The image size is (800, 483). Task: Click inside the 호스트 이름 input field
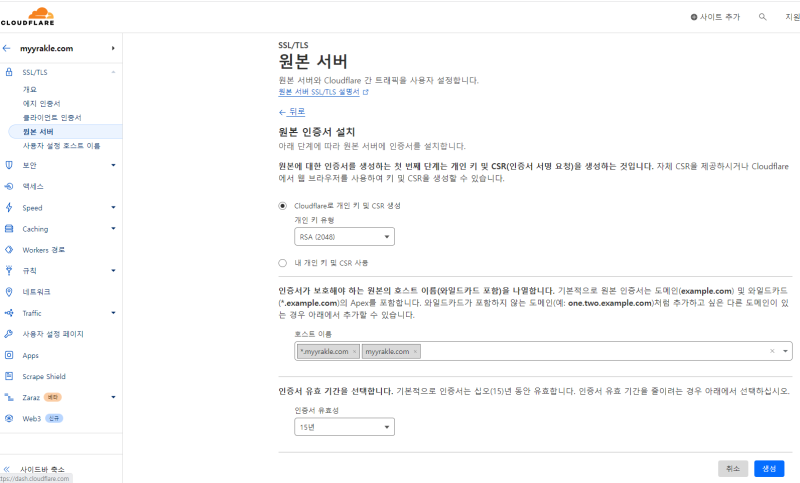tap(590, 352)
